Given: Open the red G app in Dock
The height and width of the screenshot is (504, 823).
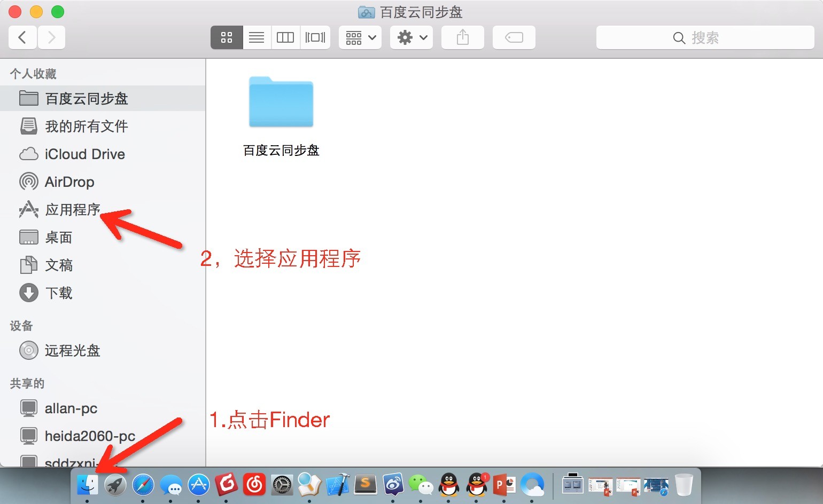Looking at the screenshot, I should 227,485.
